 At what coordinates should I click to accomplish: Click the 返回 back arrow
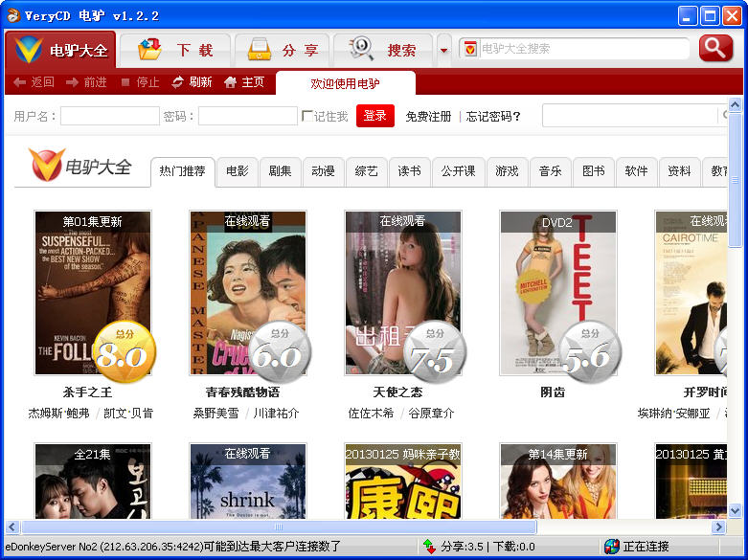click(x=19, y=82)
